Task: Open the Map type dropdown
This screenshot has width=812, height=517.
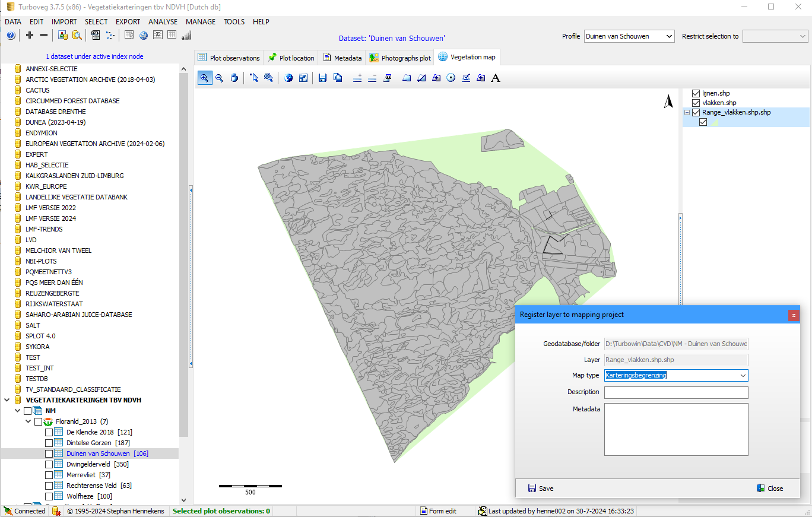Action: (743, 375)
